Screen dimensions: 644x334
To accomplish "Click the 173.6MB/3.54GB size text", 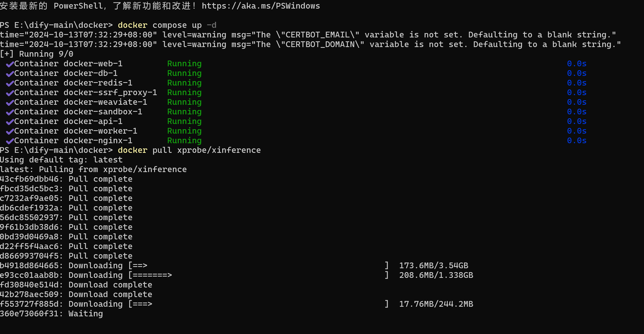I will 433,266.
